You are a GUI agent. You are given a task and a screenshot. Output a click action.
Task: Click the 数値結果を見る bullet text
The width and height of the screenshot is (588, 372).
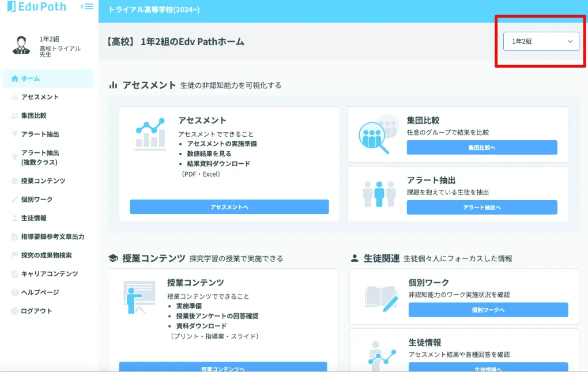click(x=209, y=154)
